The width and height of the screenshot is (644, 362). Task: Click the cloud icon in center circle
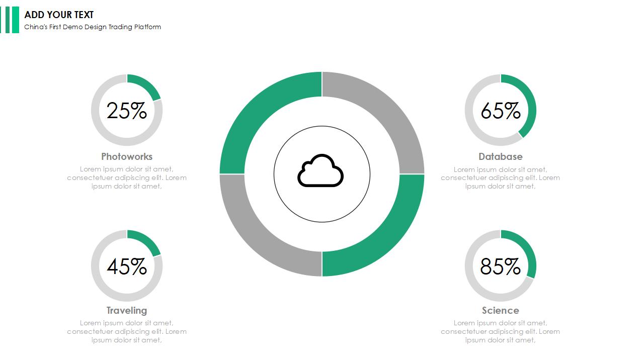(x=320, y=171)
